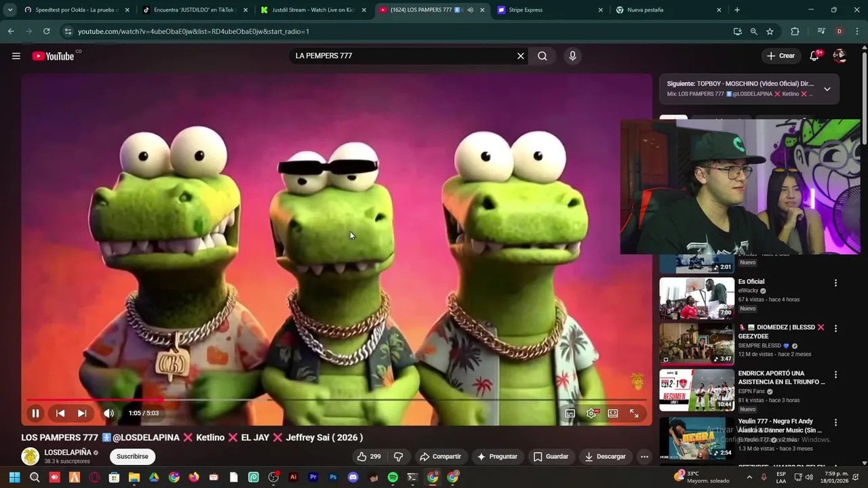The height and width of the screenshot is (488, 868).
Task: Open the YouTube guide hamburger menu
Action: pyautogui.click(x=16, y=56)
